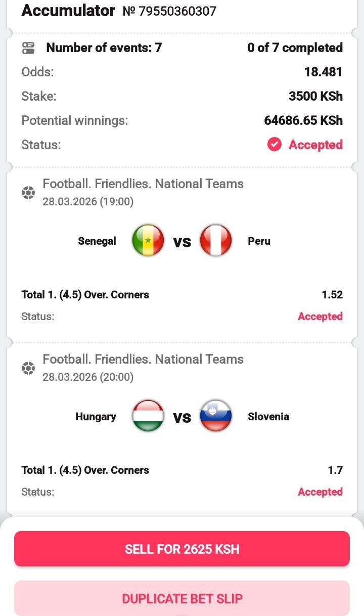364x616 pixels.
Task: Tap the football icon for Senegal vs Peru
Action: point(28,193)
